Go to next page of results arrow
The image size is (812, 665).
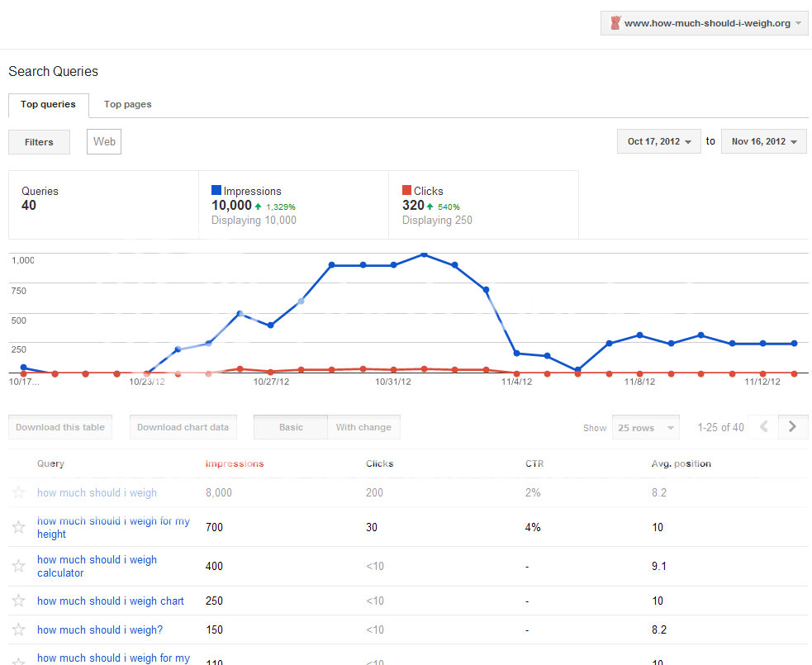[793, 427]
